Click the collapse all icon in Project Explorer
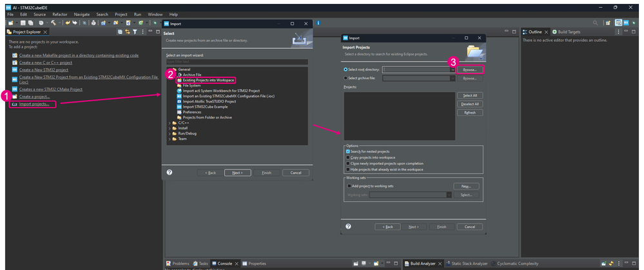 (120, 32)
